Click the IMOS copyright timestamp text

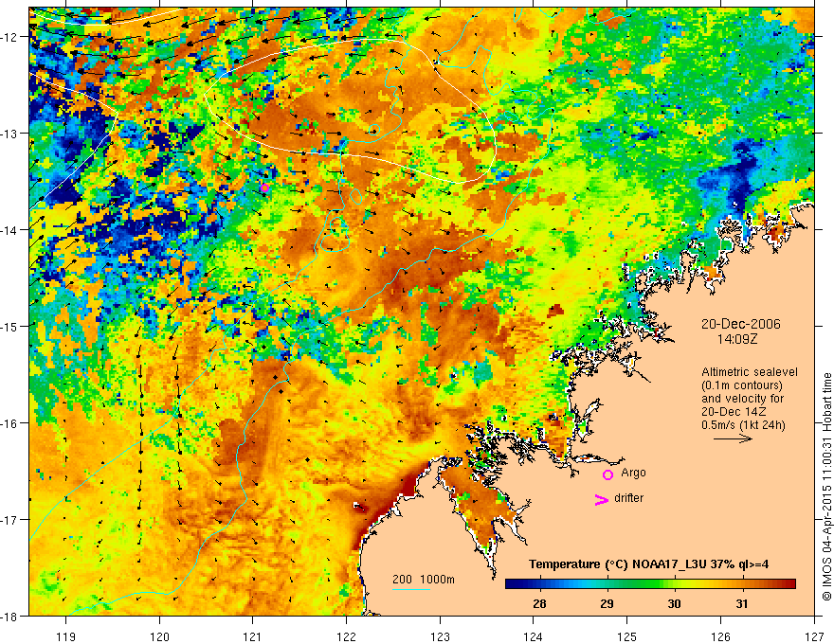[x=826, y=488]
